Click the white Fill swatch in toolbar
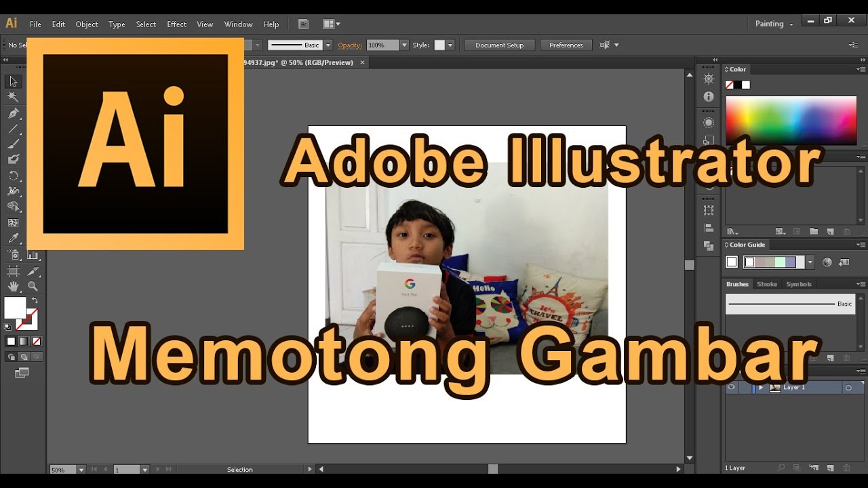 point(15,308)
